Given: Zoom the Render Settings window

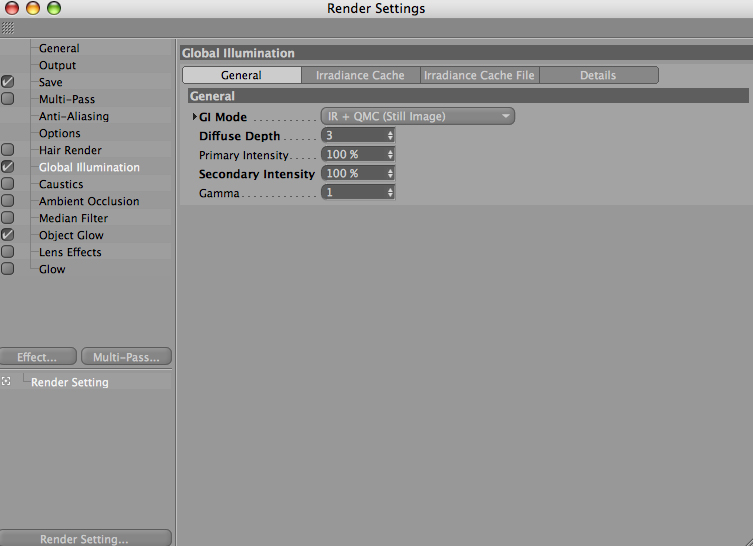Looking at the screenshot, I should coord(54,8).
